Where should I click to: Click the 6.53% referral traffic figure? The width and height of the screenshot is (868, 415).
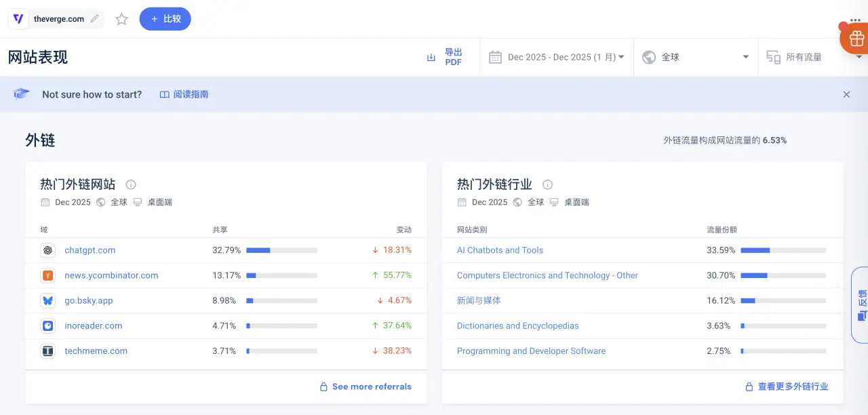point(774,140)
